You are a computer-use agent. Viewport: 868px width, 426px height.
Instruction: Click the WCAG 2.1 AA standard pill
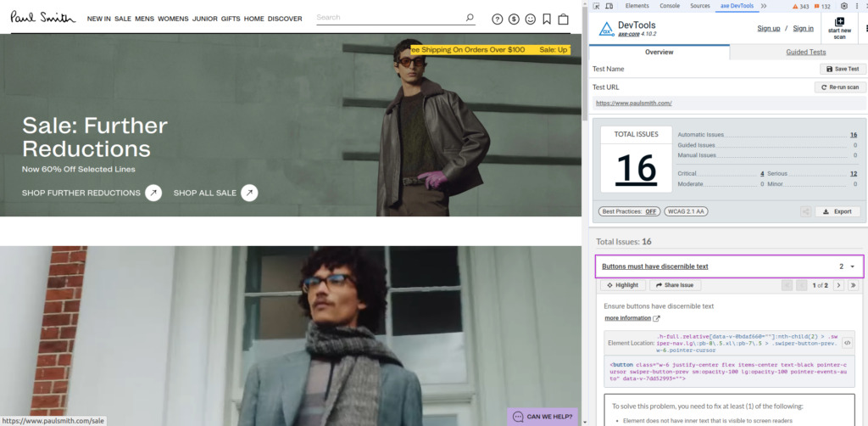point(686,211)
